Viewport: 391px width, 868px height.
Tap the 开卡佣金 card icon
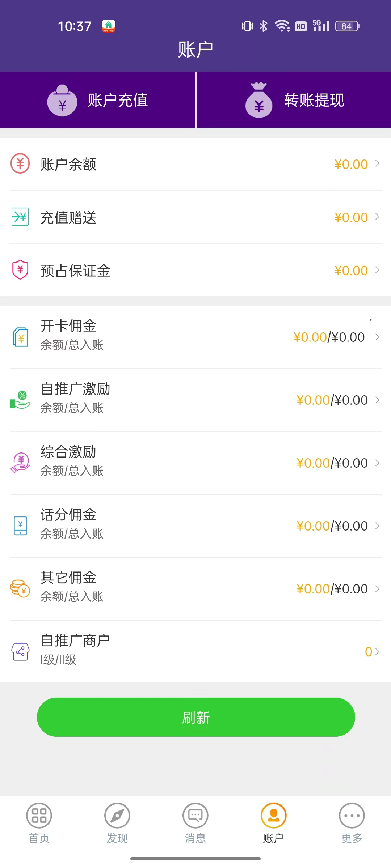click(20, 337)
